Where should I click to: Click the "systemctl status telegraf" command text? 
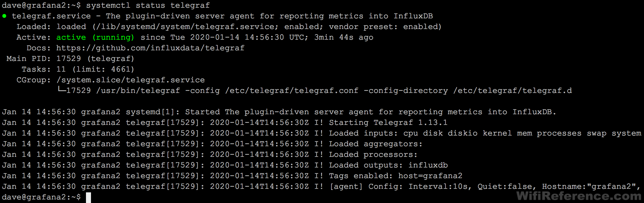point(148,5)
